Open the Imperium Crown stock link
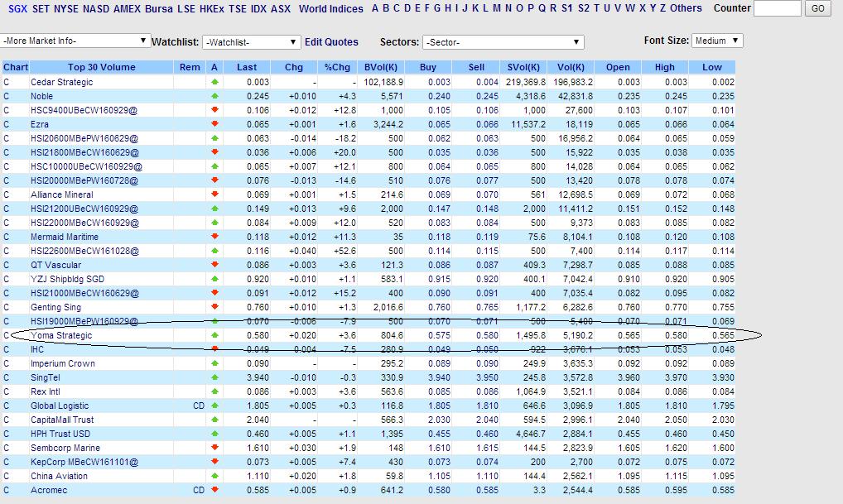The height and width of the screenshot is (504, 843). pyautogui.click(x=62, y=363)
